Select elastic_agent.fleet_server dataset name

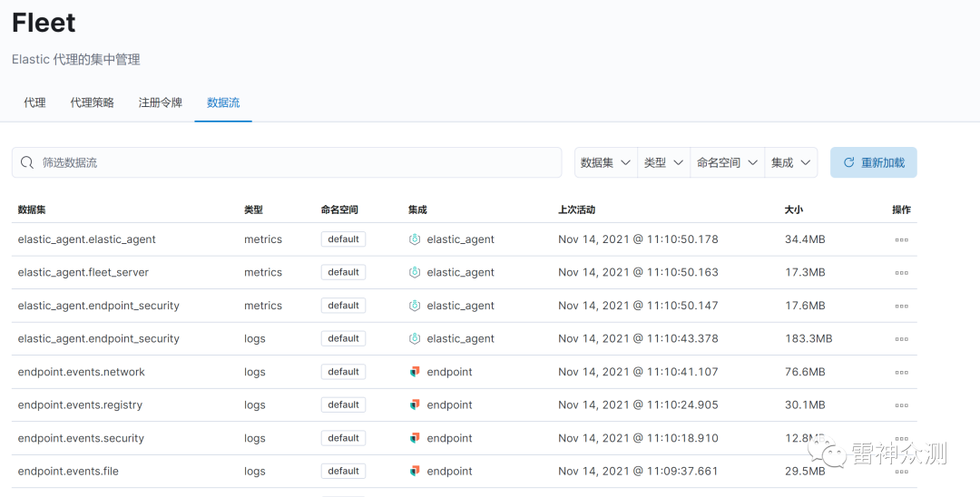pos(83,272)
